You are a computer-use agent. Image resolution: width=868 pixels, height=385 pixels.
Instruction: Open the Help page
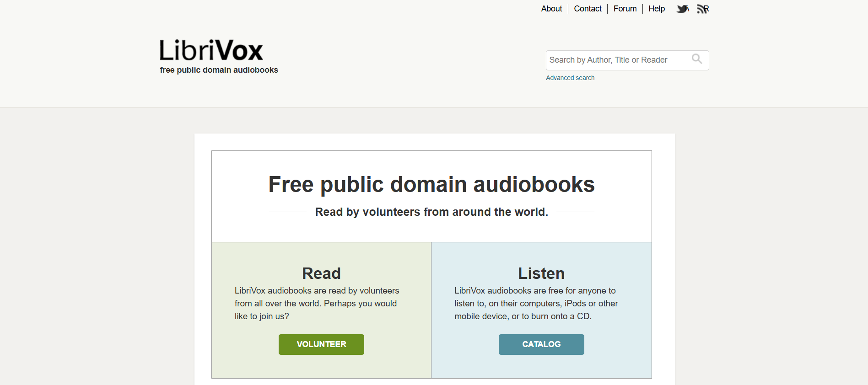tap(657, 9)
